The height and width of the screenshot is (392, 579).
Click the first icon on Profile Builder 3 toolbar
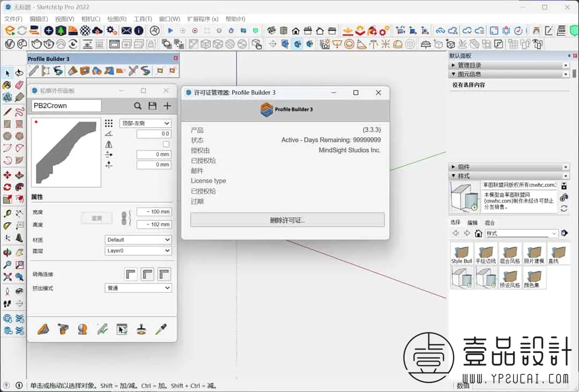tap(34, 71)
